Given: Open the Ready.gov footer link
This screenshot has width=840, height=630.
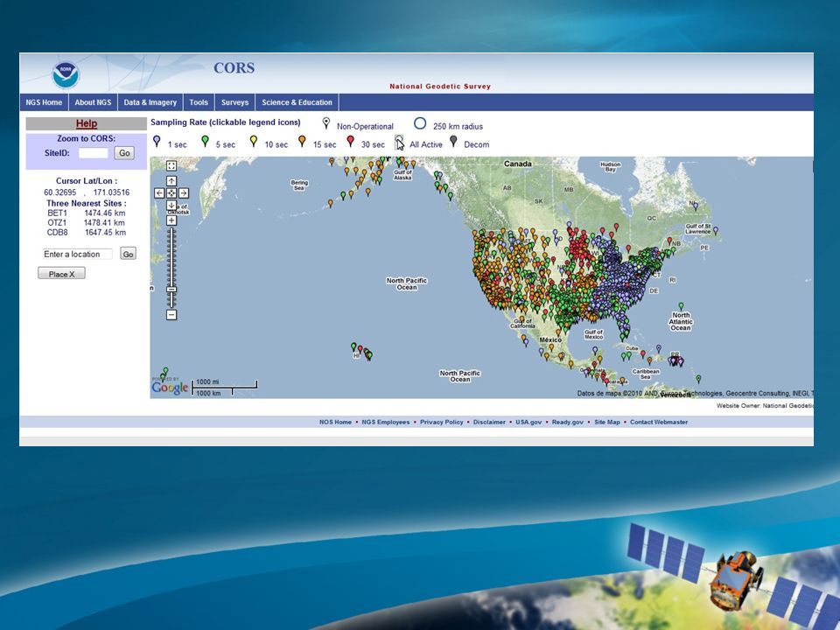Looking at the screenshot, I should pyautogui.click(x=568, y=422).
